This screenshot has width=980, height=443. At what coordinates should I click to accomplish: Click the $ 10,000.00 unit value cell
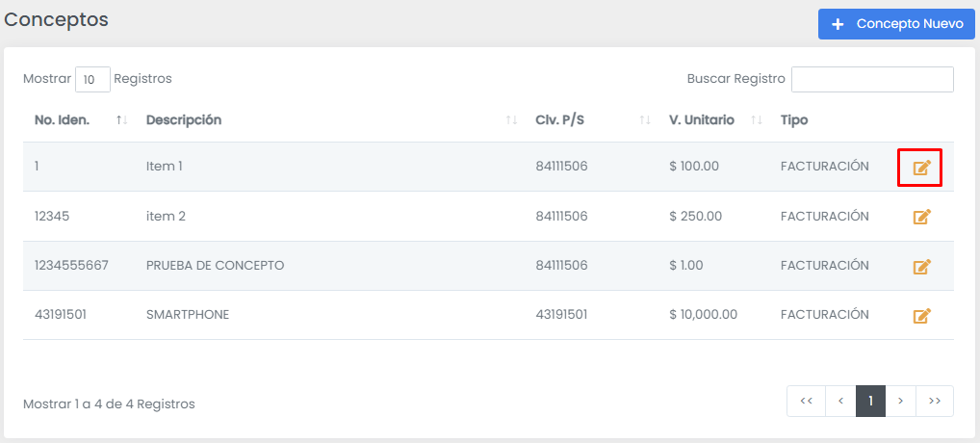[703, 314]
